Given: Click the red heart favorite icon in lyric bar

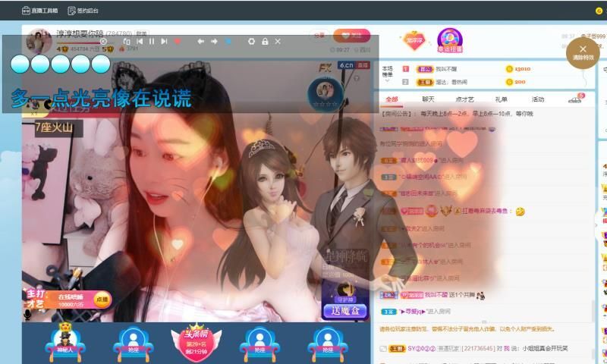Looking at the screenshot, I should (178, 42).
